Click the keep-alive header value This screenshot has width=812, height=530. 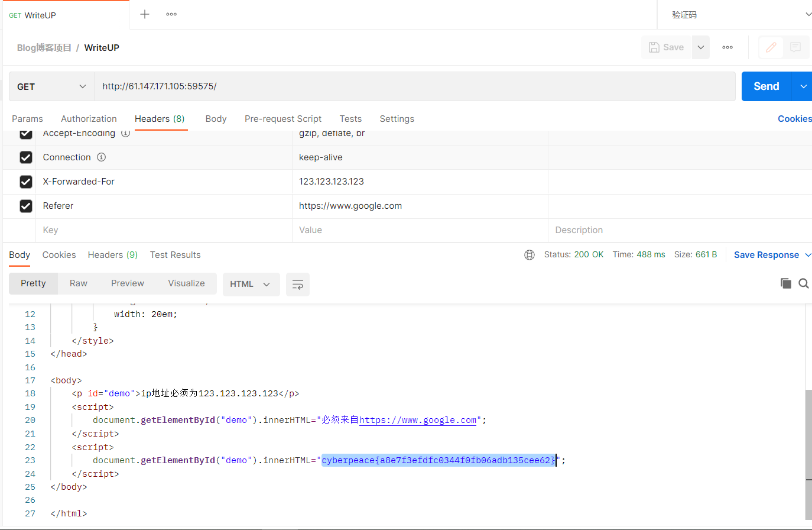click(321, 157)
